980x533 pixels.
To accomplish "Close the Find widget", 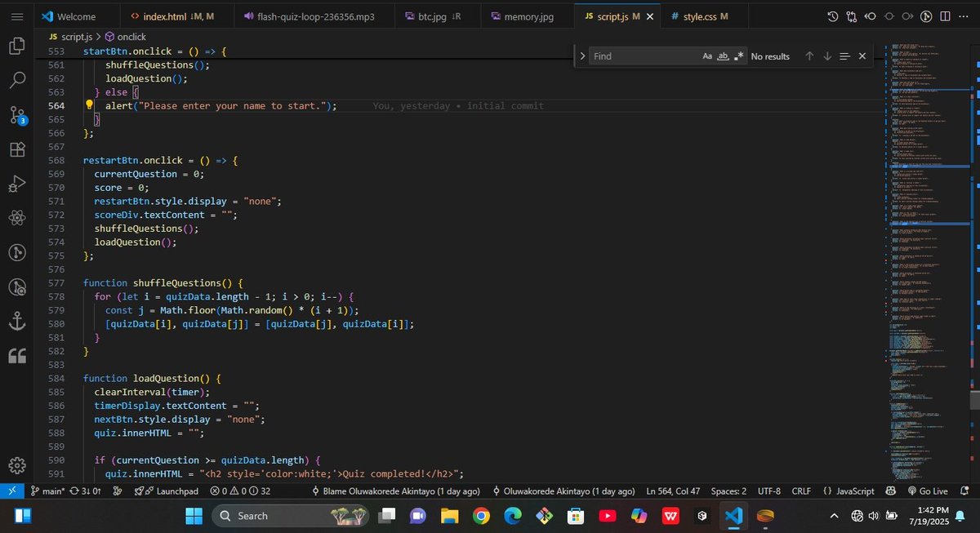I will (x=862, y=56).
